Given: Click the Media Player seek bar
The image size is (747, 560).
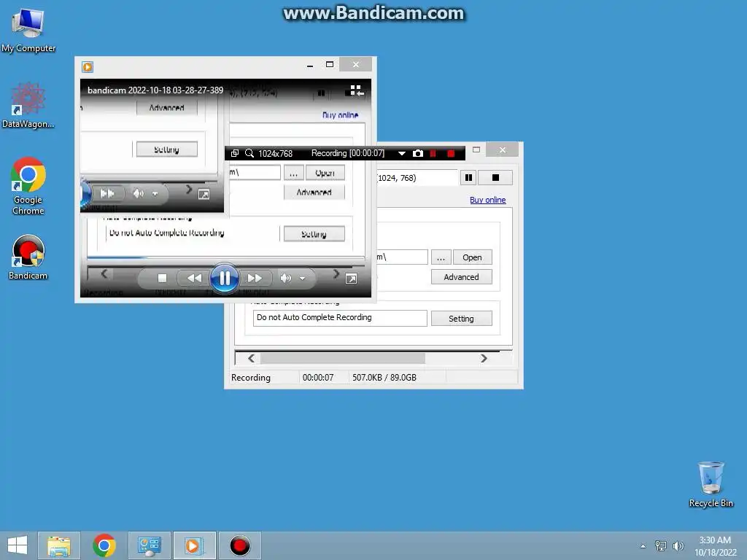Looking at the screenshot, I should [226, 259].
